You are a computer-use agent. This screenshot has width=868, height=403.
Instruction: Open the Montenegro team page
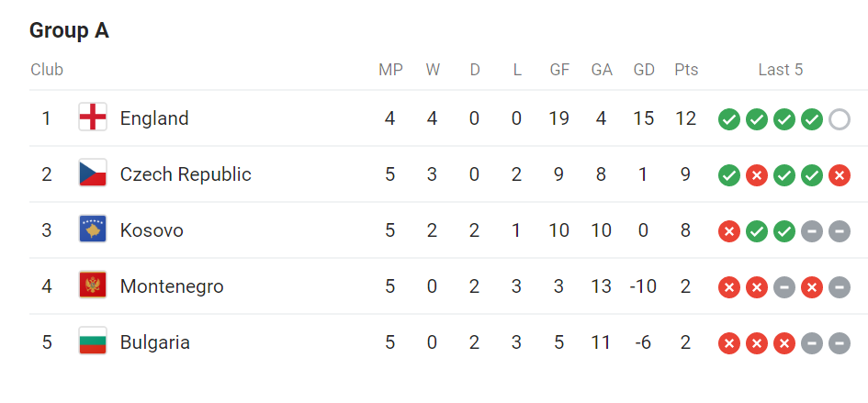pyautogui.click(x=172, y=286)
